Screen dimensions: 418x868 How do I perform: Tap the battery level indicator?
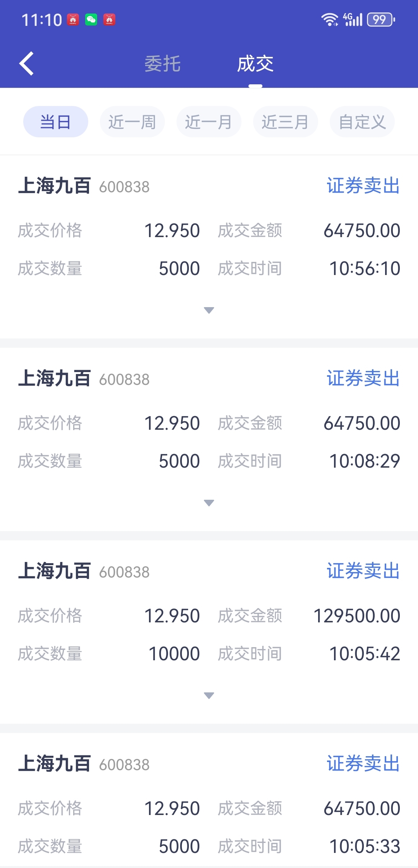[381, 19]
